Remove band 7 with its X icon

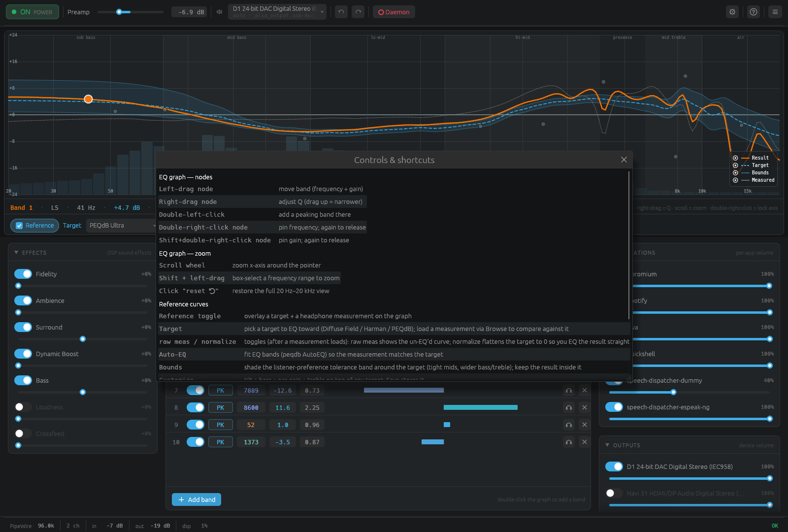coord(585,391)
